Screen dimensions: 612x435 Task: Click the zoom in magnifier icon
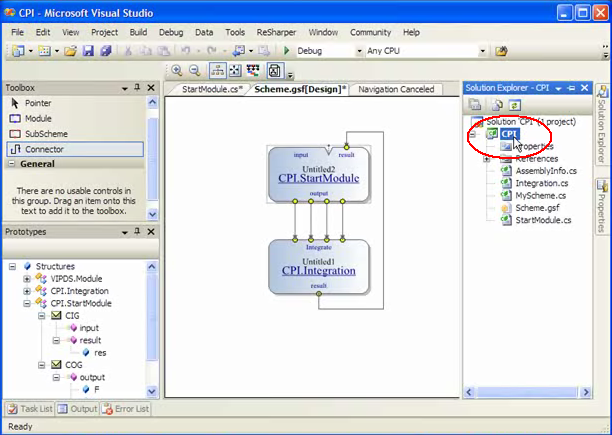(177, 70)
